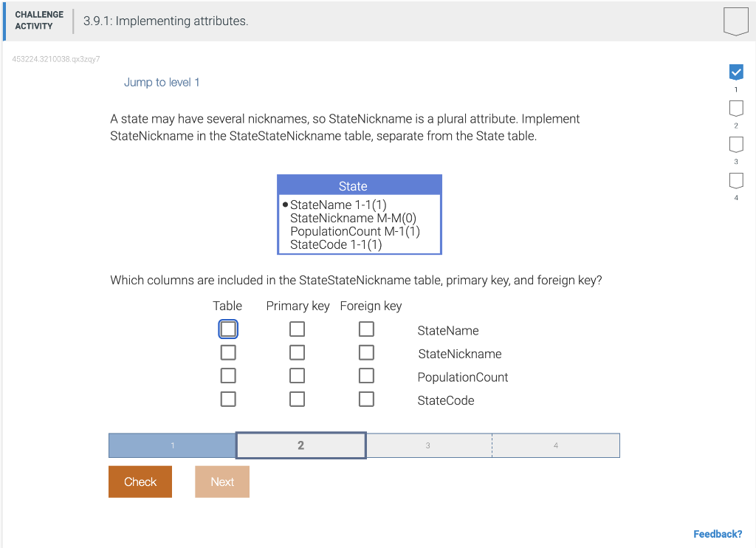Viewport: 756px width, 548px height.
Task: Select segment 2 of the progress bar
Action: pyautogui.click(x=300, y=445)
